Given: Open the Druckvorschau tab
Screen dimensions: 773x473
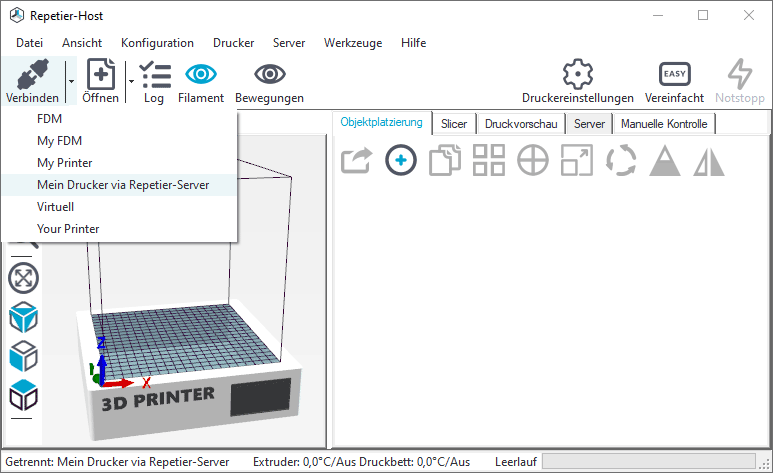Looking at the screenshot, I should pos(521,124).
